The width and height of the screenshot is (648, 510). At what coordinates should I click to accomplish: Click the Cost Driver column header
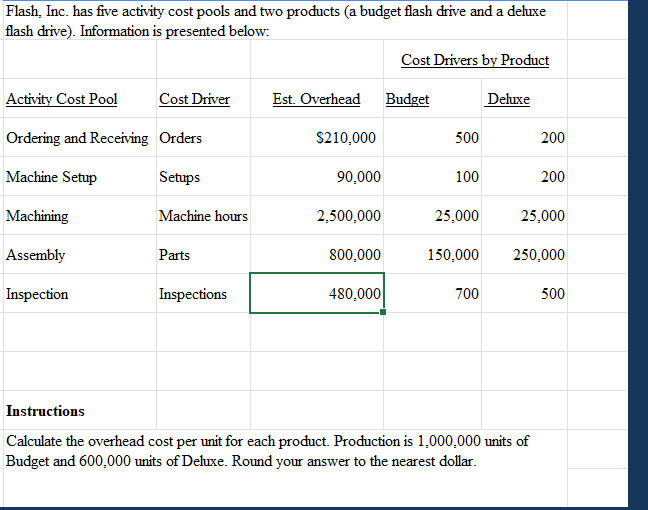[x=194, y=99]
